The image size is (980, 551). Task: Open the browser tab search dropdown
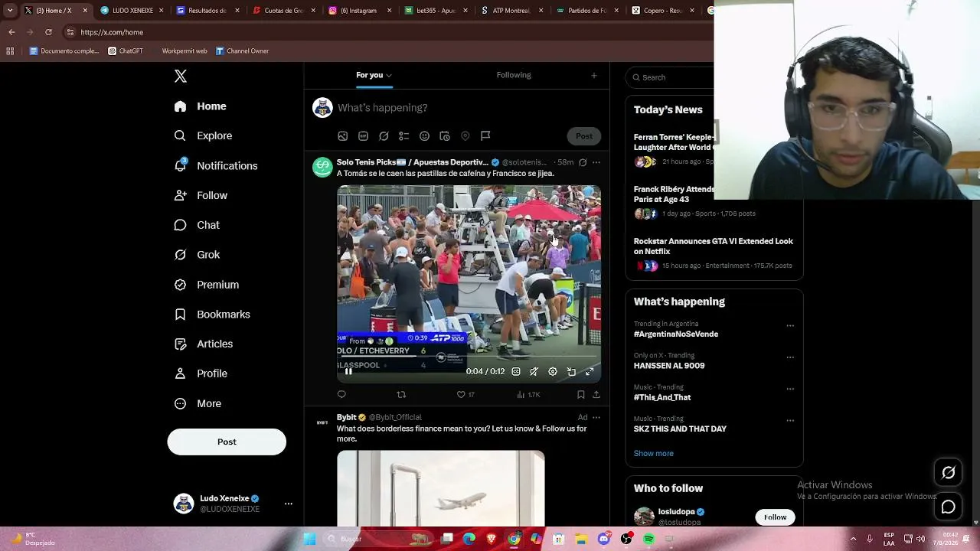click(10, 11)
